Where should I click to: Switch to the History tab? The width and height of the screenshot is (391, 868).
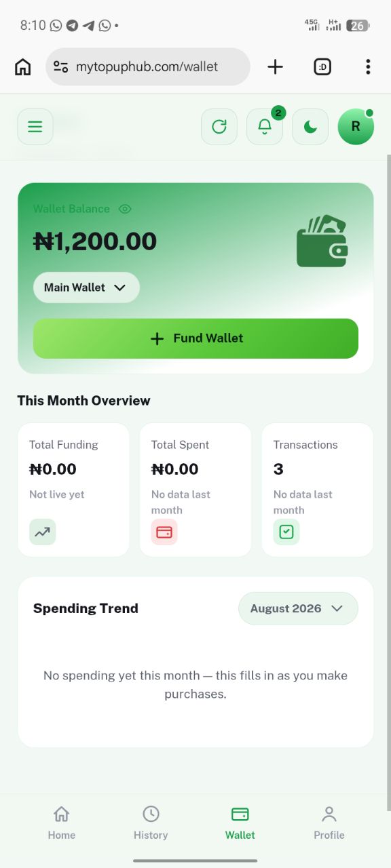click(x=151, y=823)
